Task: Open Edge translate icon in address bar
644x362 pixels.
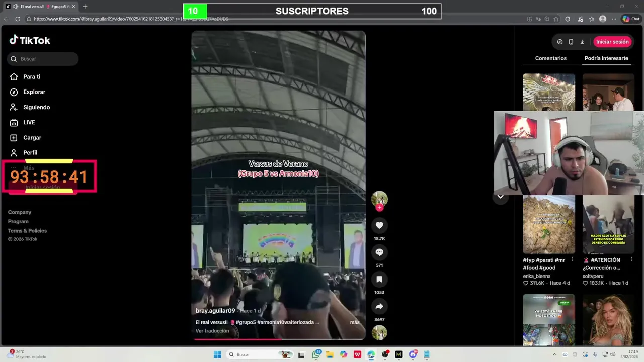Action: (538, 19)
